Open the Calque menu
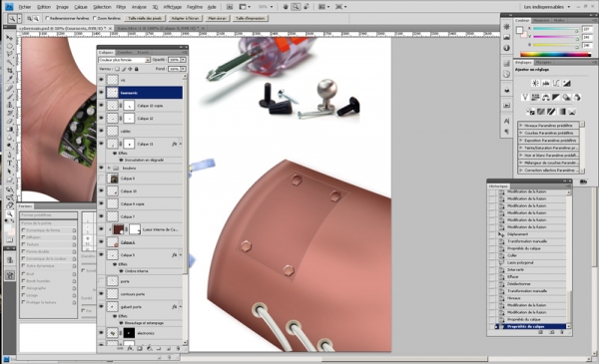 tap(81, 7)
